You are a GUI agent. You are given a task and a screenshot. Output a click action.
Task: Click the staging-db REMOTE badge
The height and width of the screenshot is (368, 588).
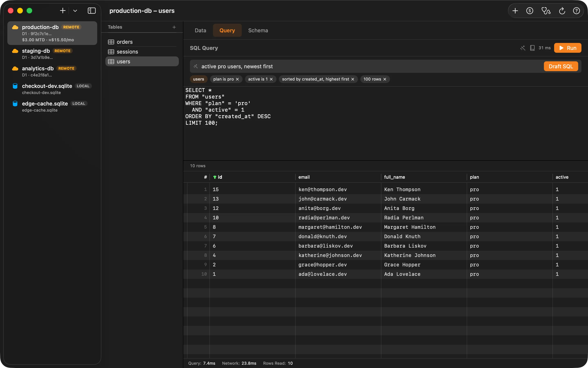(x=62, y=51)
